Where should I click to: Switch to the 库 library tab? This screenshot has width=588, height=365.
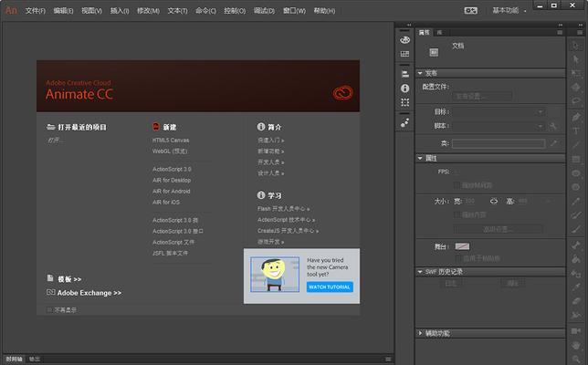pos(439,33)
